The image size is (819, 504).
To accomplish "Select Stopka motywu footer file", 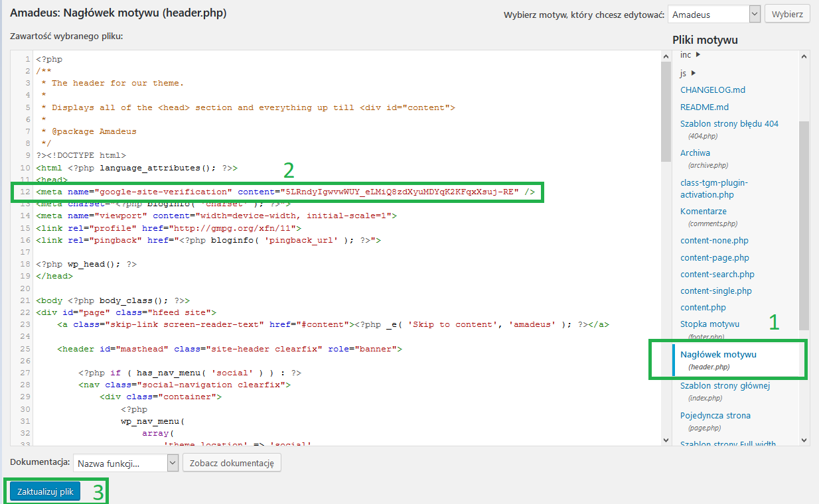I will (709, 324).
